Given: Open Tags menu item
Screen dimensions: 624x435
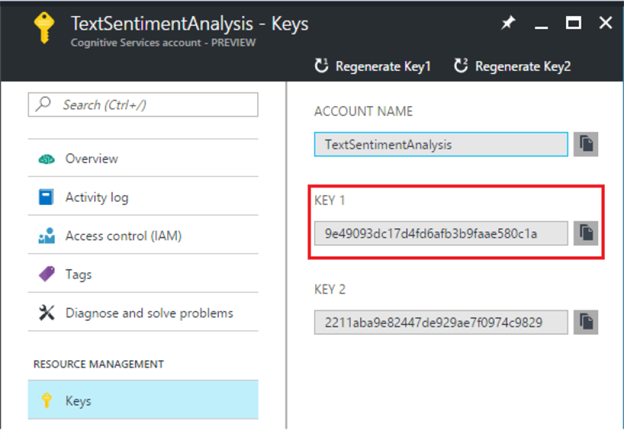Looking at the screenshot, I should (x=143, y=274).
